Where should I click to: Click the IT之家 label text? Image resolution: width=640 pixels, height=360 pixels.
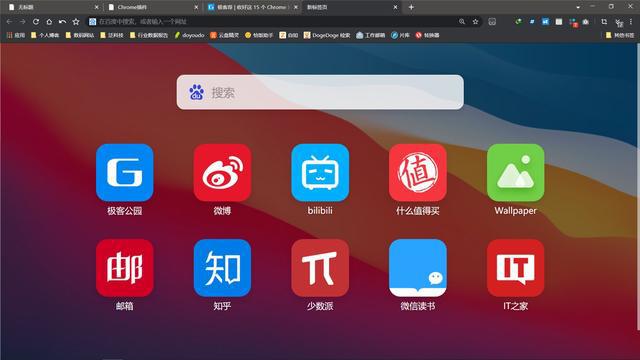(x=516, y=306)
